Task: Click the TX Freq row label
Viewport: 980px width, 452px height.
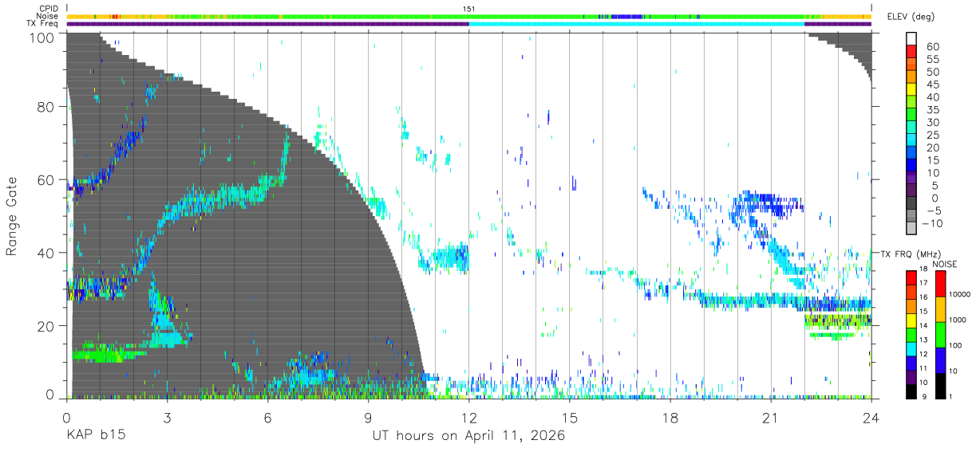Action: pos(43,23)
